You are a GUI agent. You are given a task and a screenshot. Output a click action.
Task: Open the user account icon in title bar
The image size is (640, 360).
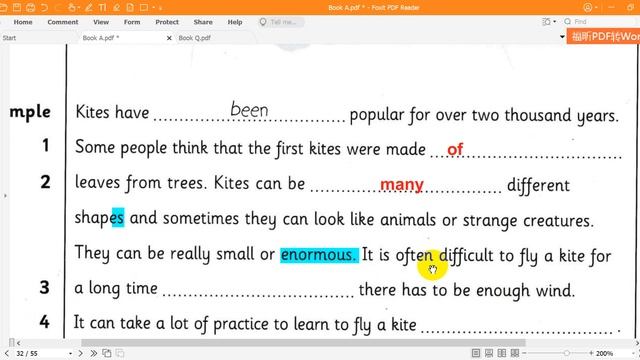coord(588,7)
